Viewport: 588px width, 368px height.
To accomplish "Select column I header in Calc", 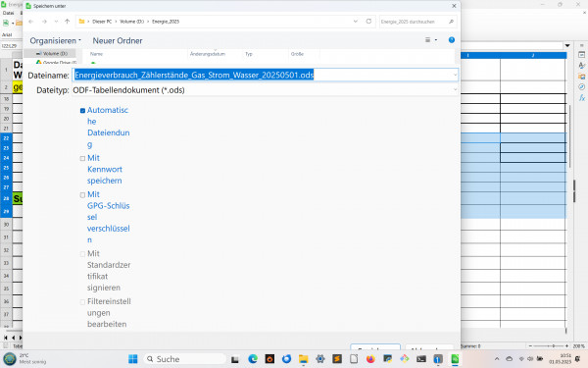I will pos(480,56).
